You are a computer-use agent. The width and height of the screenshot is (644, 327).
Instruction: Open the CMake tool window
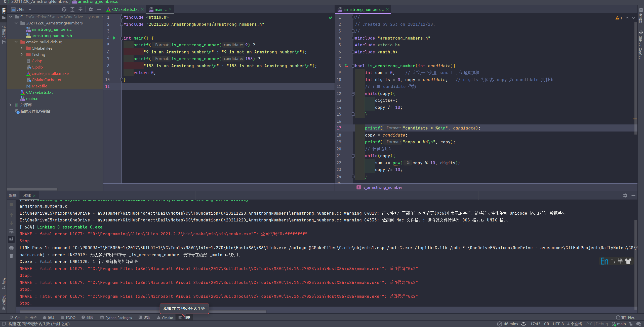click(x=165, y=318)
